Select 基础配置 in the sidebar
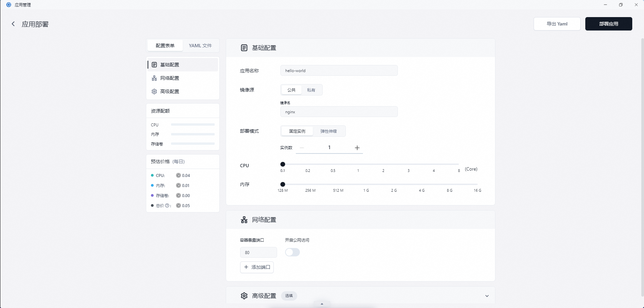Screen dimensions: 644x308 pos(183,65)
